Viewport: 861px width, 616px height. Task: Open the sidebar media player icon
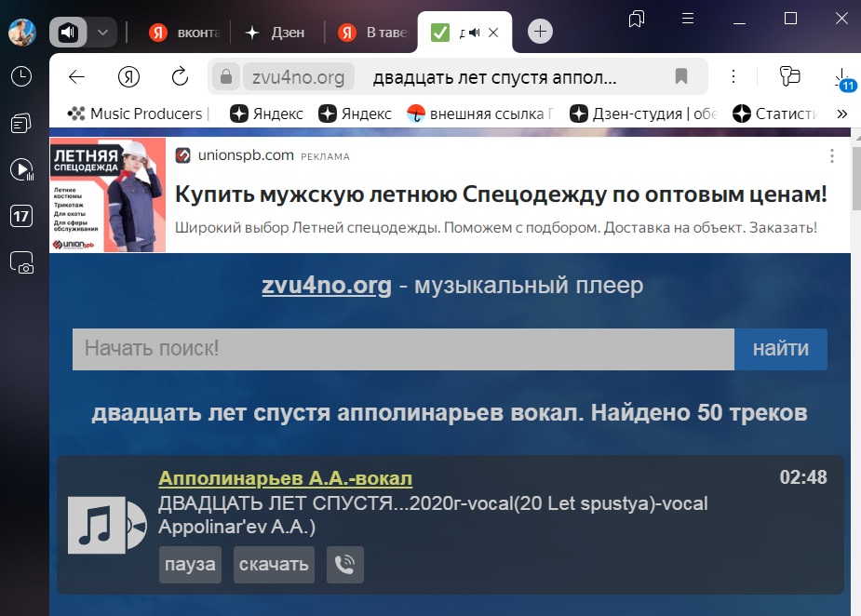[21, 169]
